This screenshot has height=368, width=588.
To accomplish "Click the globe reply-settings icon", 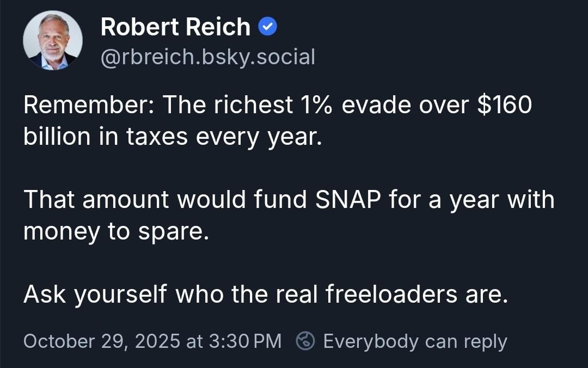I will click(x=305, y=341).
